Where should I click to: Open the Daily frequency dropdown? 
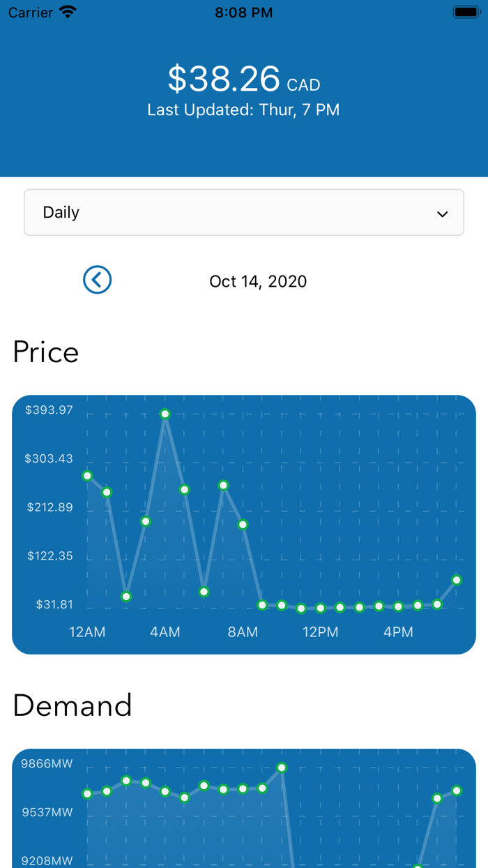244,213
